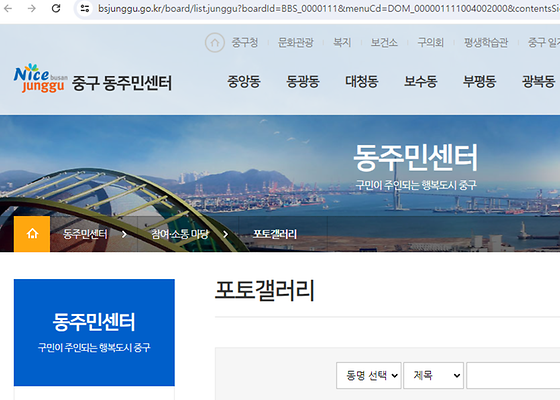
Task: Click the 중구 동주민센터 site title
Action: coord(122,83)
